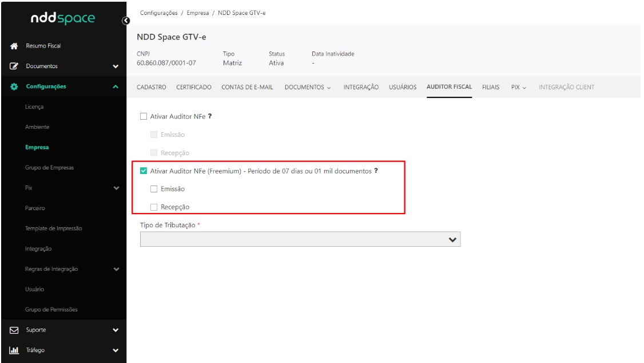Click help icon beside Ativar Auditor NFe

pyautogui.click(x=210, y=116)
